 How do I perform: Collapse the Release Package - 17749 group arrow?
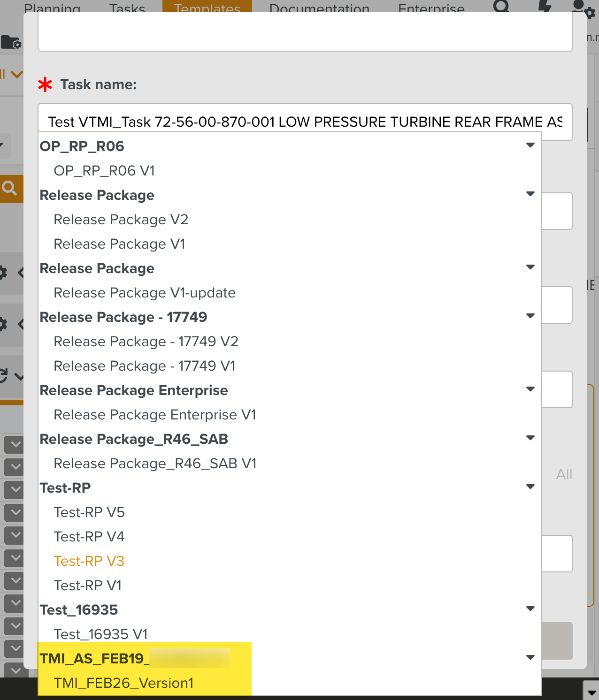pyautogui.click(x=530, y=316)
